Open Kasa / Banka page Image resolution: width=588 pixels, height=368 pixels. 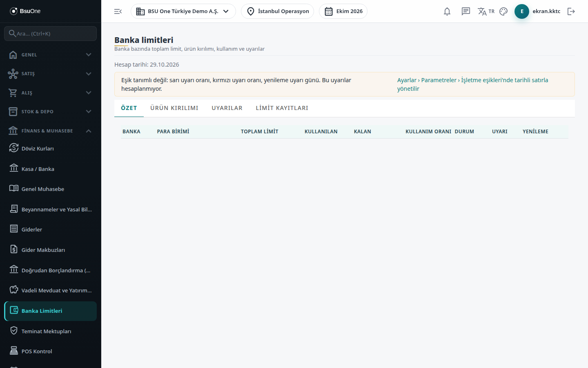(x=51, y=169)
